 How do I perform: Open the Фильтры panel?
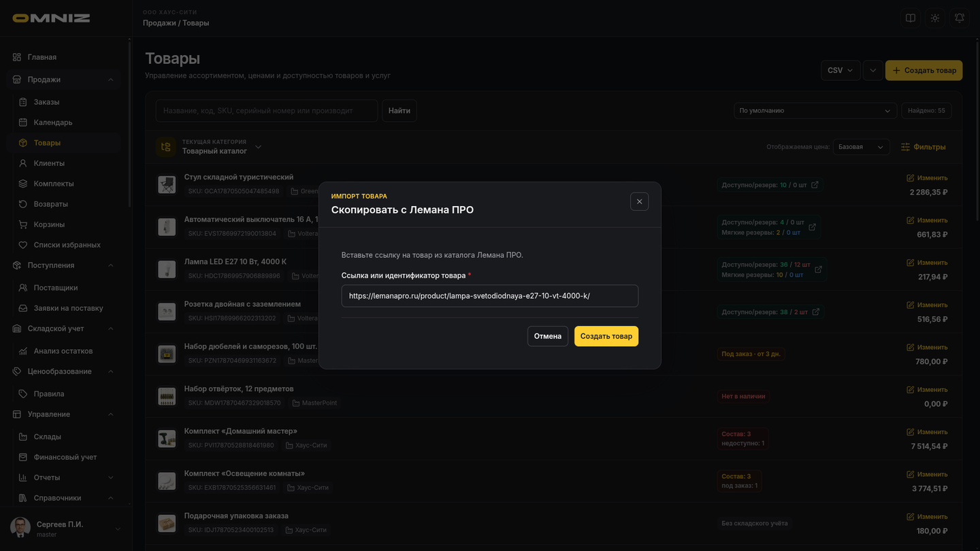(924, 147)
